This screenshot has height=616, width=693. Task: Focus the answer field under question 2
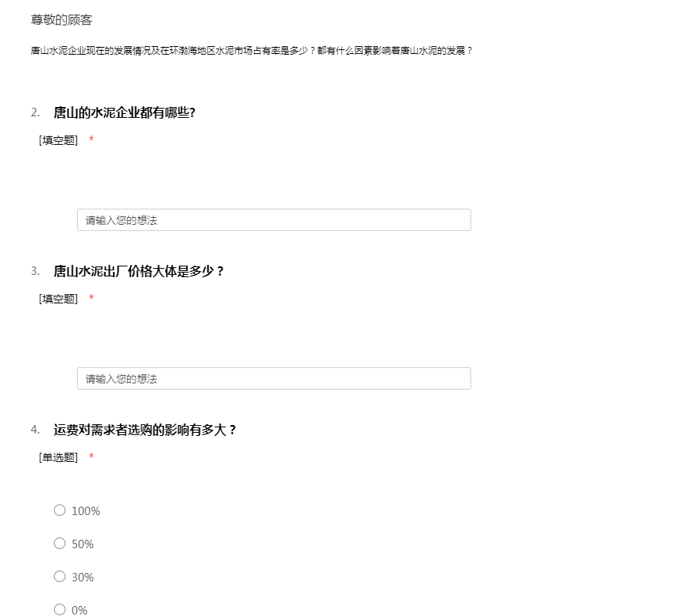[x=274, y=220]
